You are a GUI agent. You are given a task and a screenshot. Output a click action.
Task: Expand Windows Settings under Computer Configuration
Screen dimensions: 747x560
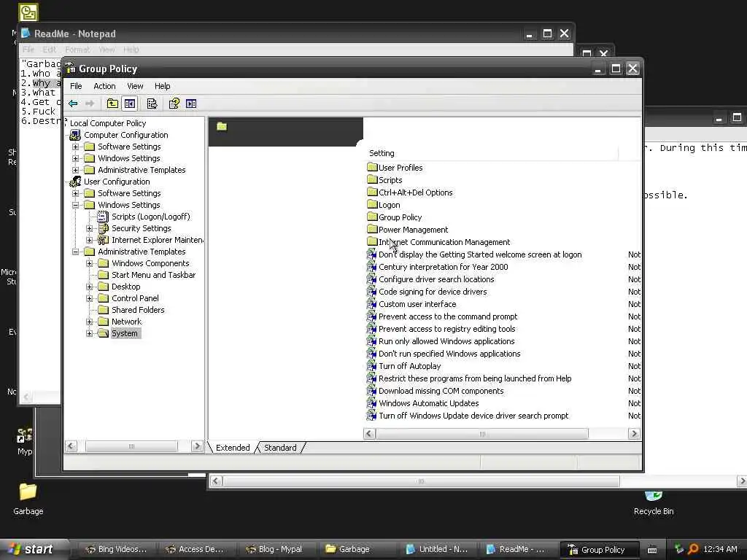coord(75,158)
